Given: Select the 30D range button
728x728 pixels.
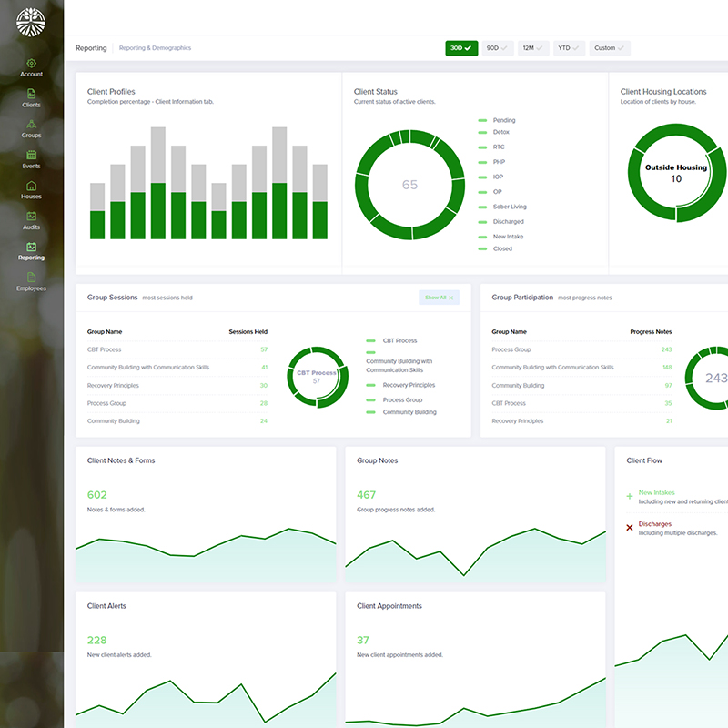Looking at the screenshot, I should tap(460, 47).
